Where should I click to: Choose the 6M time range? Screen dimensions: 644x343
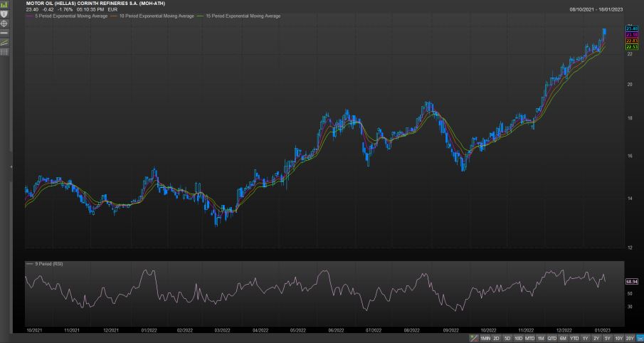pyautogui.click(x=563, y=338)
